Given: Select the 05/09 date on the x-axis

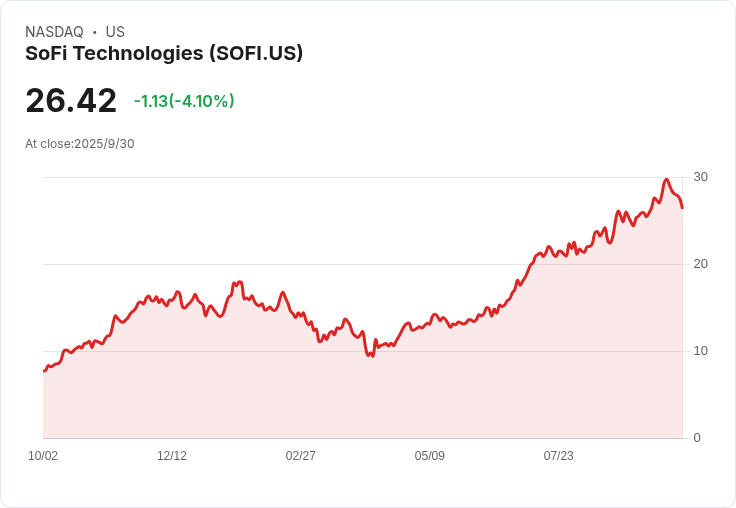Looking at the screenshot, I should [x=430, y=456].
